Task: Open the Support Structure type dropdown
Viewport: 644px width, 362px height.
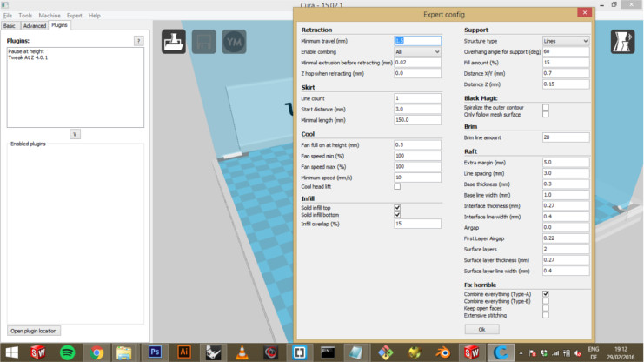Action: pos(566,41)
